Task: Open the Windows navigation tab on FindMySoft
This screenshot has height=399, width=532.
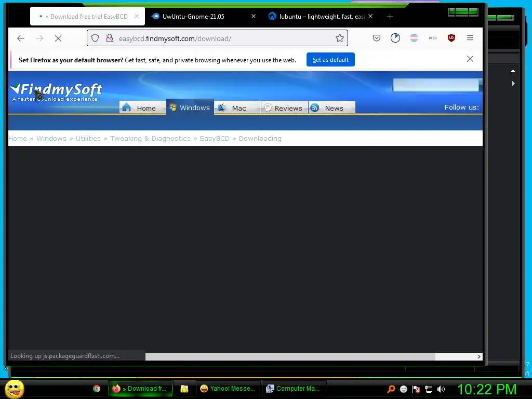Action: pos(190,107)
